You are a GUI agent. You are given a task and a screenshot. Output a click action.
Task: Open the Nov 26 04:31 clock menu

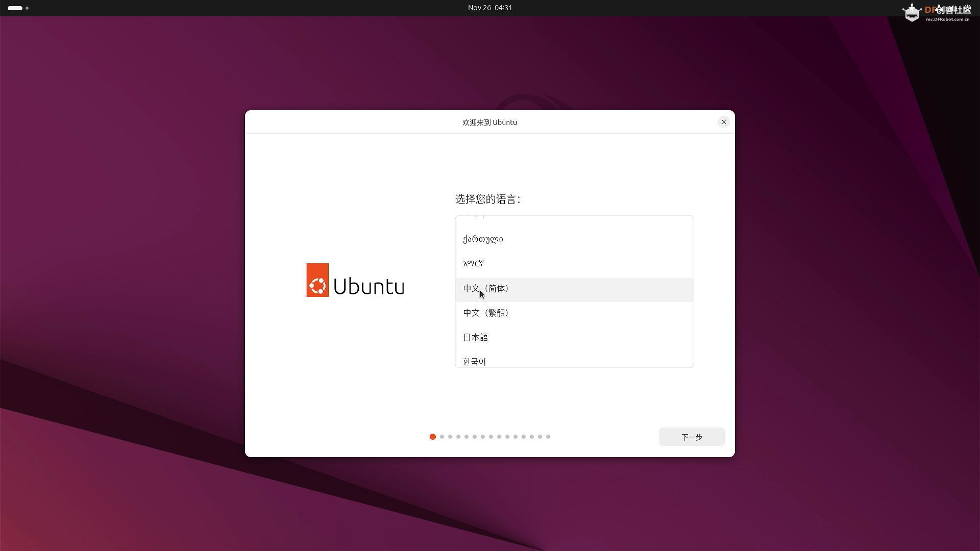(489, 8)
